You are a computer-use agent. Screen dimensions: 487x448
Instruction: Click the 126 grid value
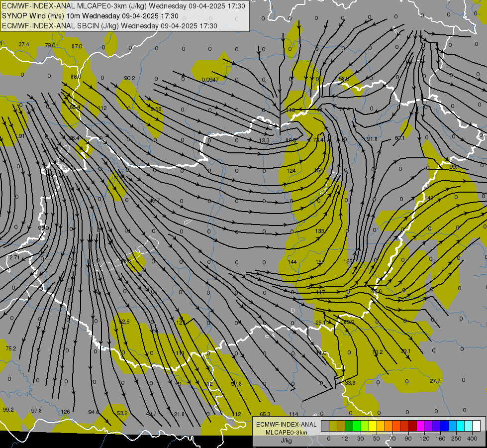pyautogui.click(x=65, y=412)
